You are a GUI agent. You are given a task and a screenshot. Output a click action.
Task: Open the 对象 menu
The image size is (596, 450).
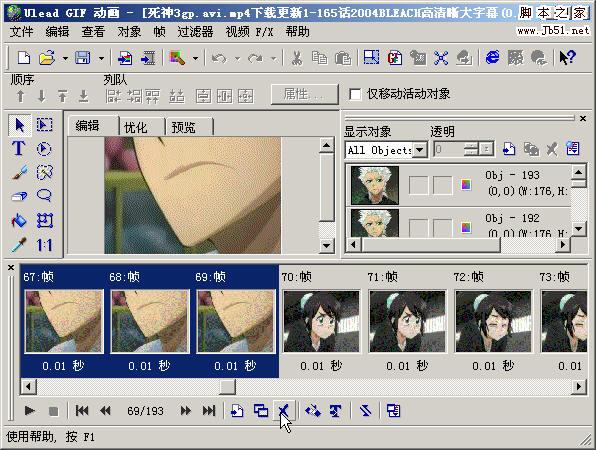(129, 32)
